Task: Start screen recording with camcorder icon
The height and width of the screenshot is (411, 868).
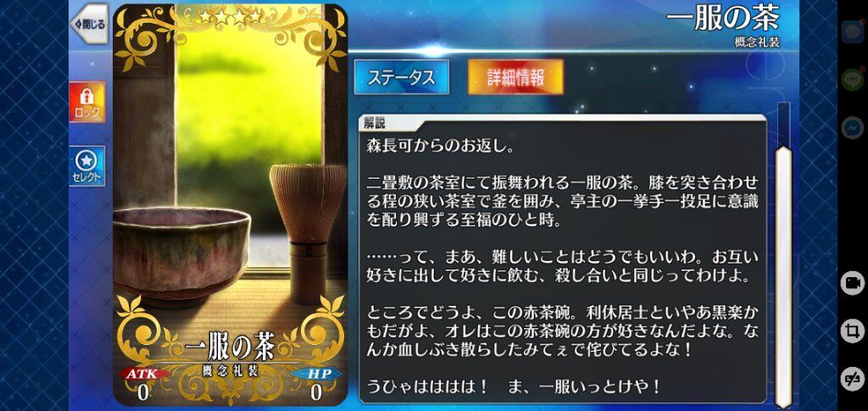Action: [x=853, y=284]
